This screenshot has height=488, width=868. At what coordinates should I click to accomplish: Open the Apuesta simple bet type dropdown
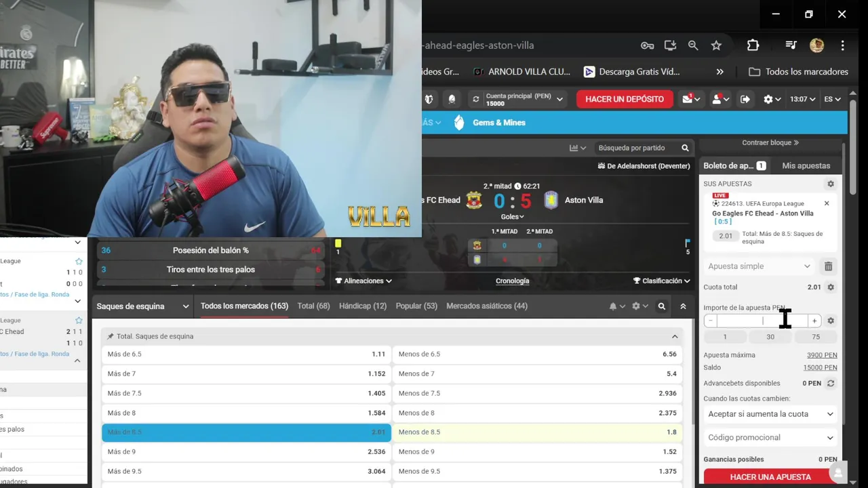[x=759, y=266]
